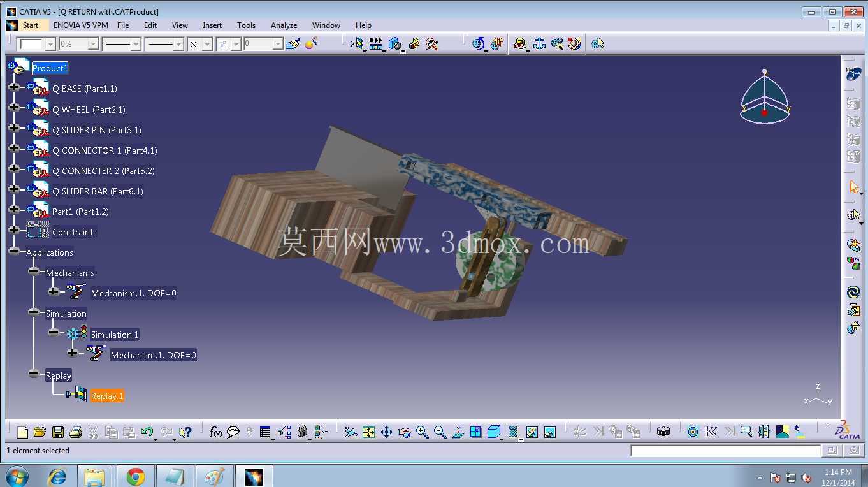Click the Zoom In magnifier

click(422, 432)
